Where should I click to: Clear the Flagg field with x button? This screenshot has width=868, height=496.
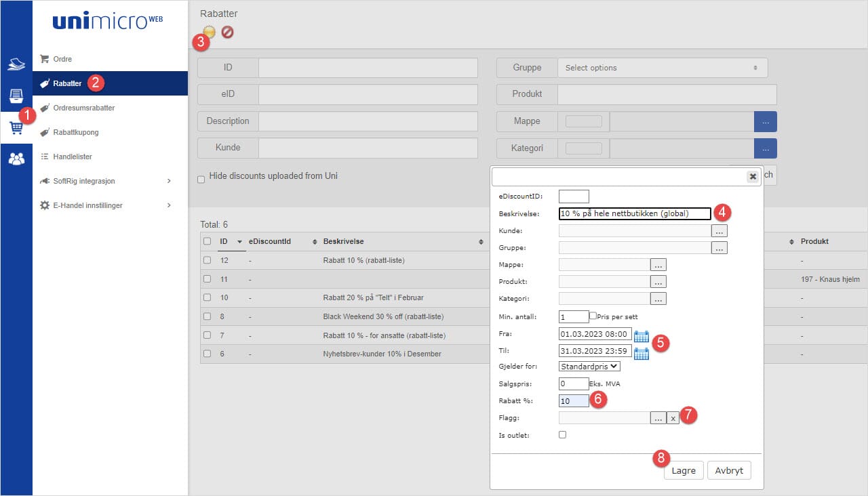coord(672,418)
